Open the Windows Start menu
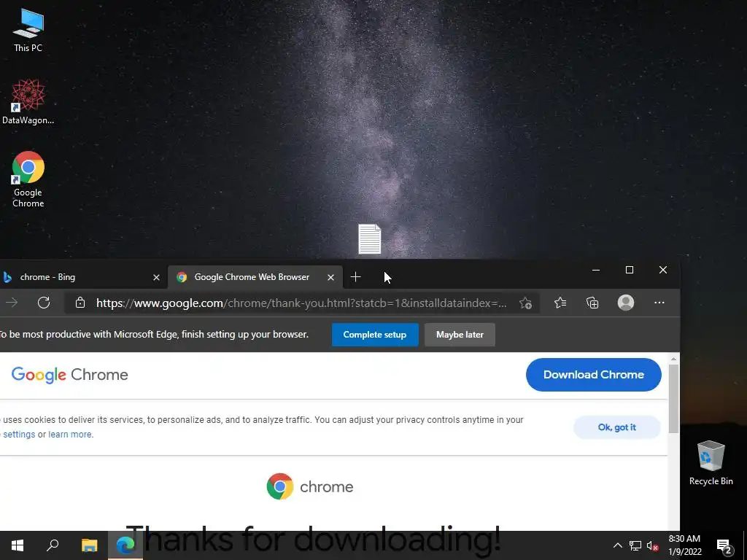747x560 pixels. (18, 545)
